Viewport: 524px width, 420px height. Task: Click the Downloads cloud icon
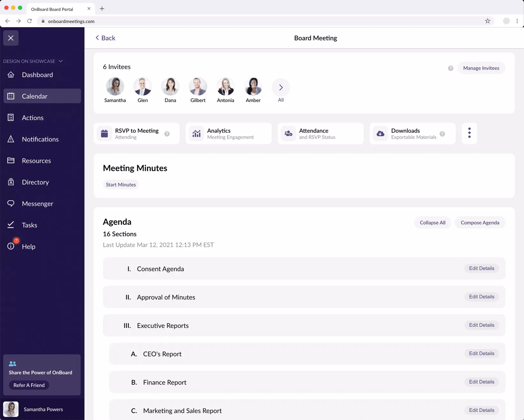380,134
